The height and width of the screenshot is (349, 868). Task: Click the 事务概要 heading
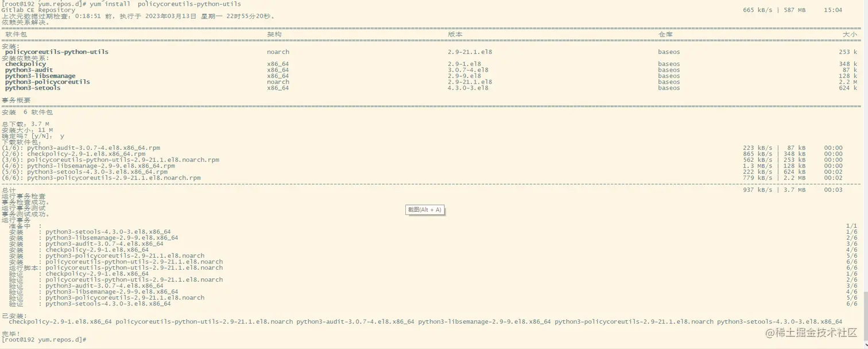[x=16, y=100]
